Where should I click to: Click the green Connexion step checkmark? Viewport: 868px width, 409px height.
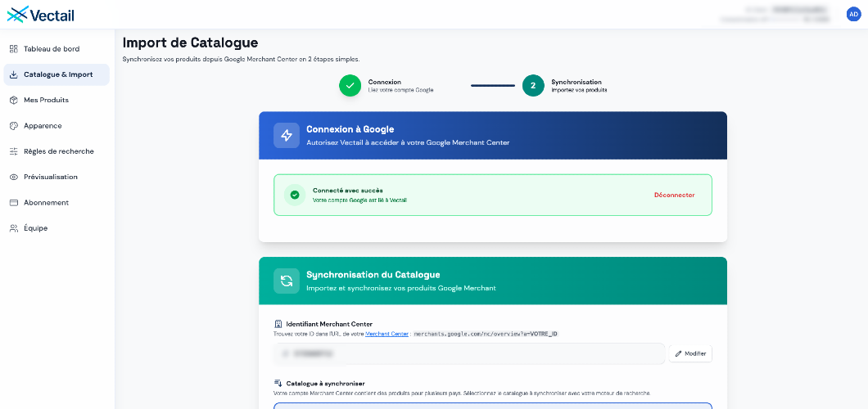click(x=350, y=86)
